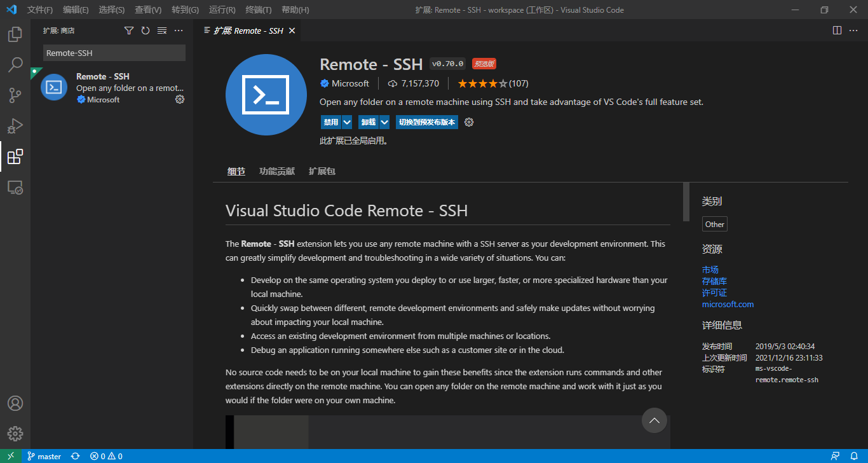Open the 选择(S) menu
This screenshot has height=463, width=868.
coord(112,10)
